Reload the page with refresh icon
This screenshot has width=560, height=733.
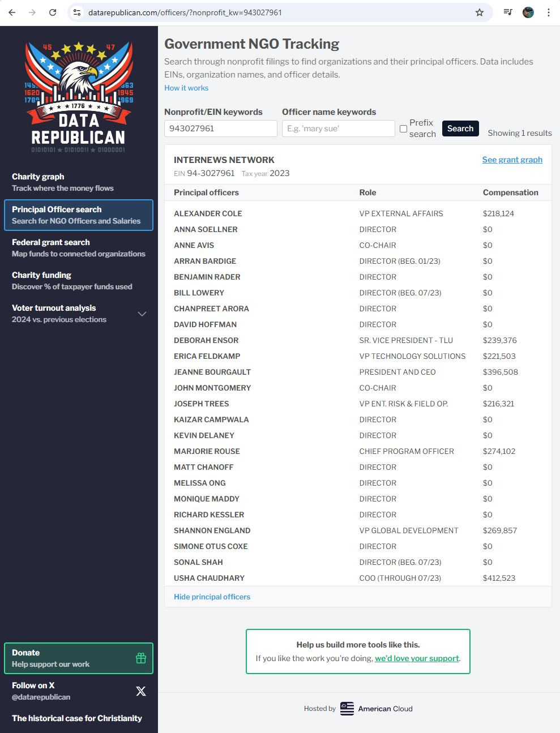pyautogui.click(x=53, y=12)
